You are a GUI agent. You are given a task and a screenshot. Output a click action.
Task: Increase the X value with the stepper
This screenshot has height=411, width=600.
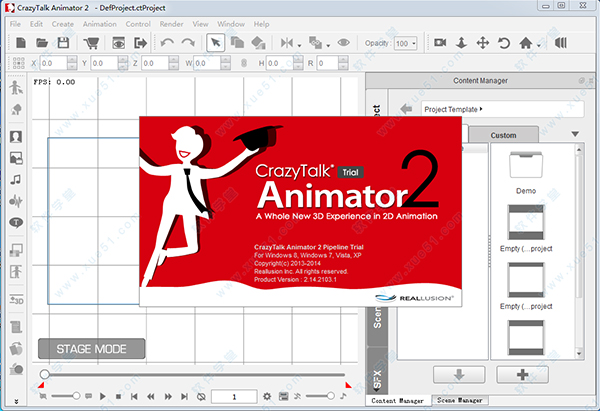(72, 59)
